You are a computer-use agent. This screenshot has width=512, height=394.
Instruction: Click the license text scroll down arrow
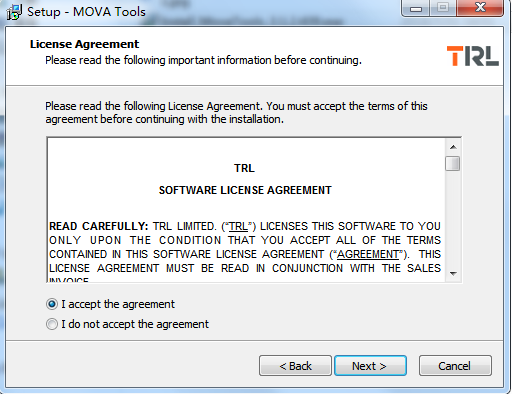453,274
